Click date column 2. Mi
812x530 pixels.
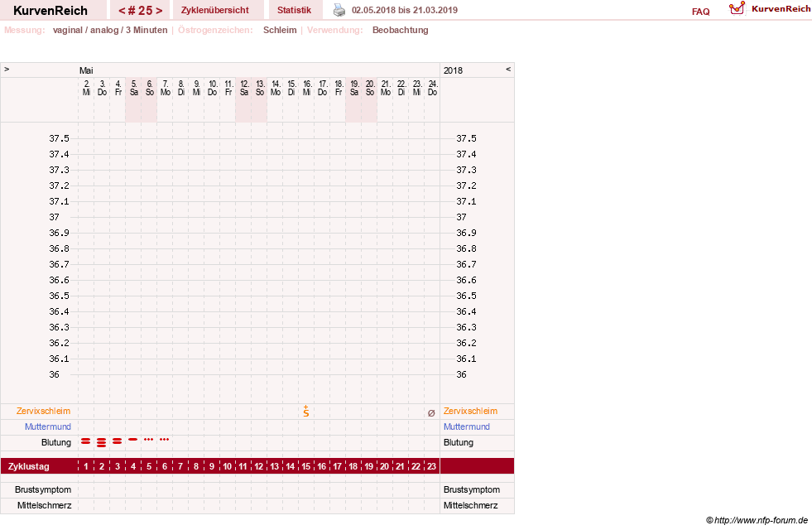pyautogui.click(x=86, y=88)
